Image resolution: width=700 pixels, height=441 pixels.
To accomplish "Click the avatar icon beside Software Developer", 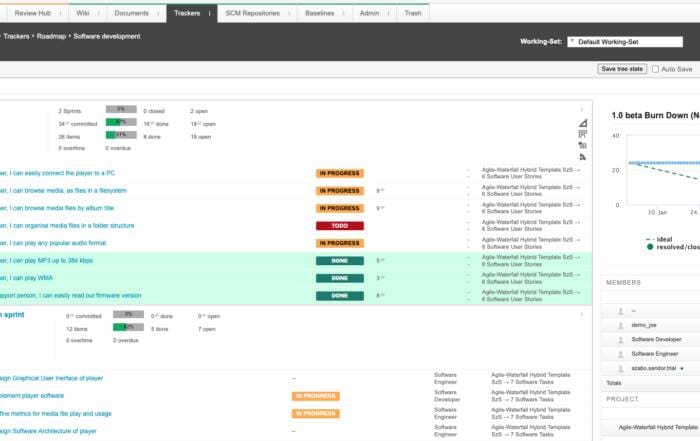I will 621,340.
